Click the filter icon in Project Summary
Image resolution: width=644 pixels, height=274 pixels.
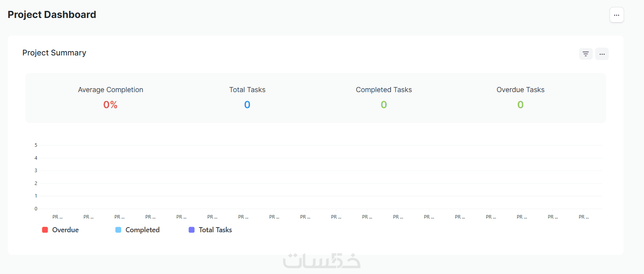click(x=585, y=54)
